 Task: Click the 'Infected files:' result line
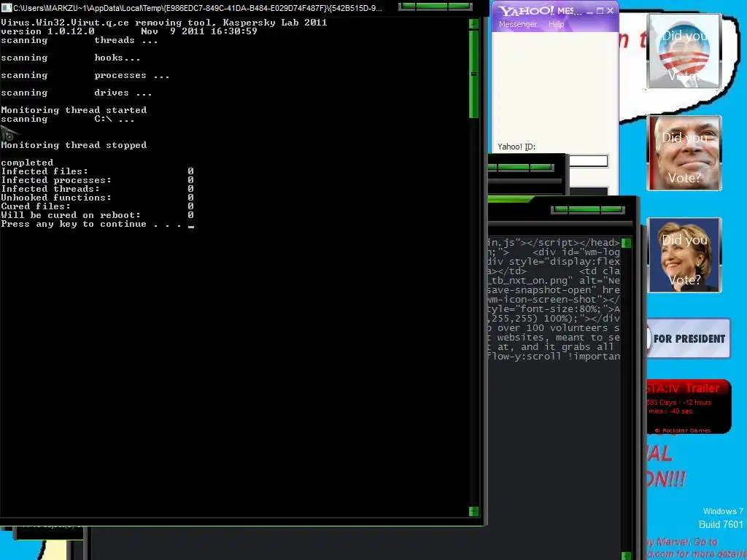tap(97, 171)
